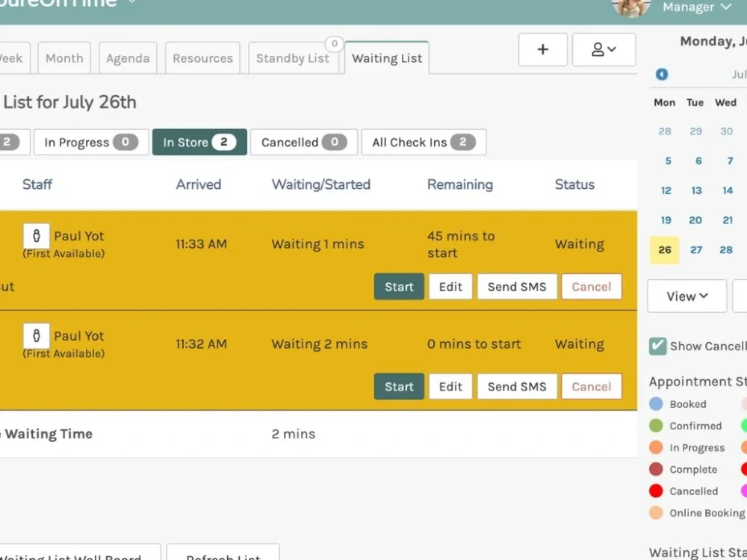Select the 14 date in calendar

click(x=728, y=191)
